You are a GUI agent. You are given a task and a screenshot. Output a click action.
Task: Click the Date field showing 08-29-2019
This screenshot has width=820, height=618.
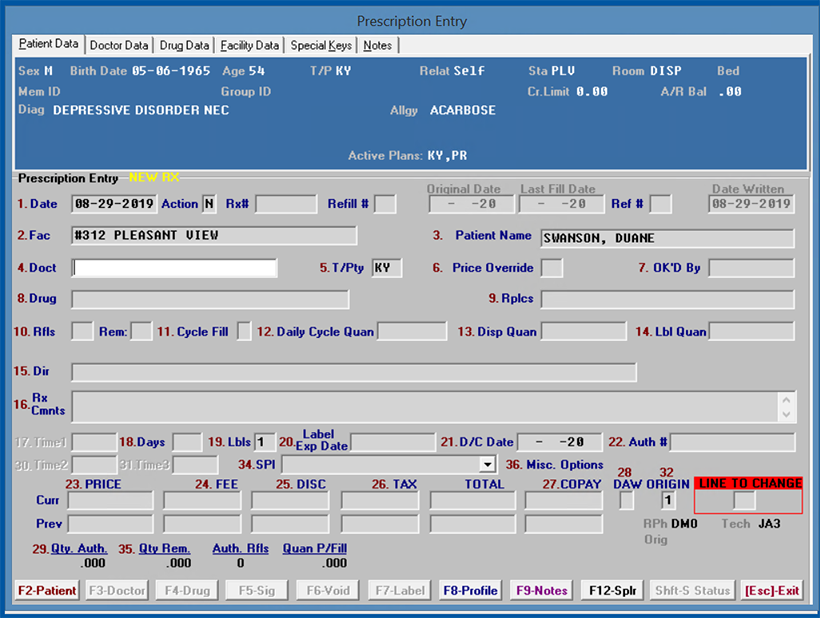[x=114, y=204]
